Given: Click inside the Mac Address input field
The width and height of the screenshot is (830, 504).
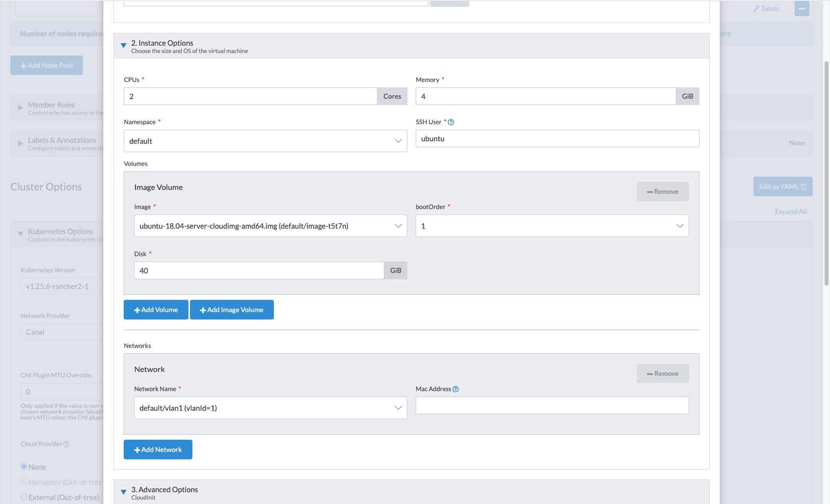Looking at the screenshot, I should click(x=552, y=405).
